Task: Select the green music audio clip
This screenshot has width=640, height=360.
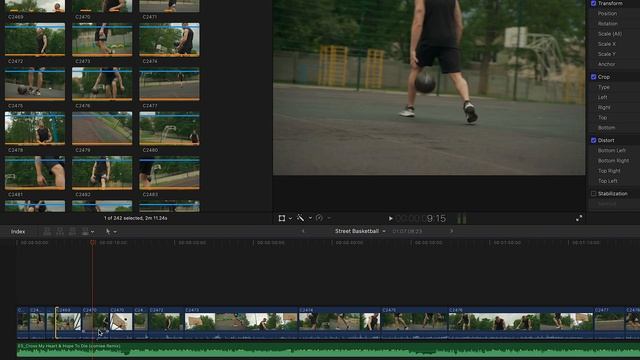Action: [328, 351]
